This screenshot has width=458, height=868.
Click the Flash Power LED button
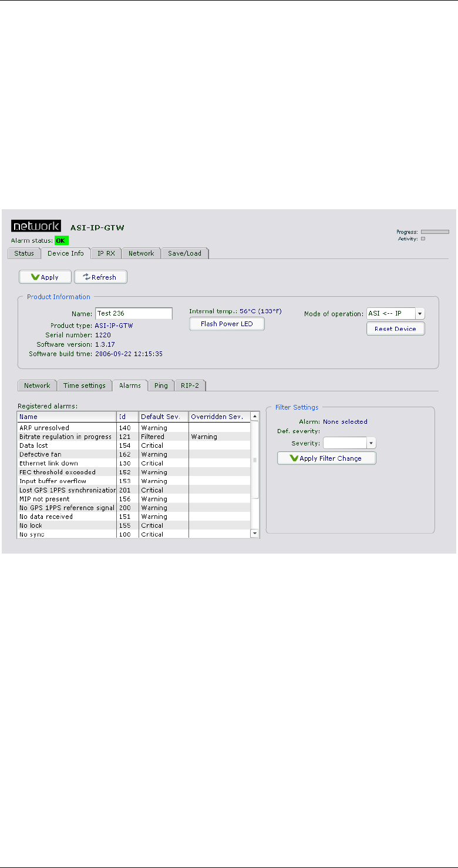(227, 324)
